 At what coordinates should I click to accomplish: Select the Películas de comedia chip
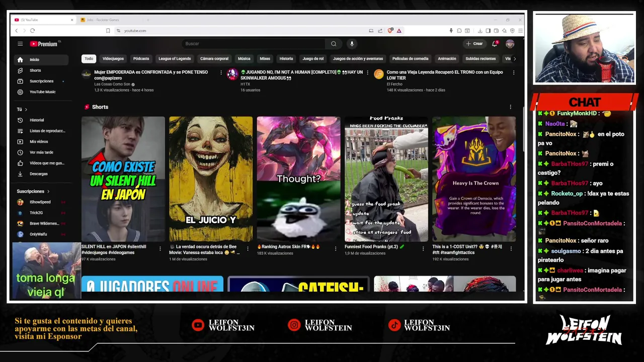point(411,59)
